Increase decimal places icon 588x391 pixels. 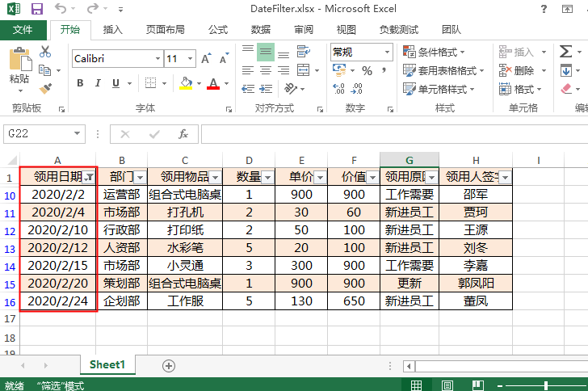tap(338, 89)
